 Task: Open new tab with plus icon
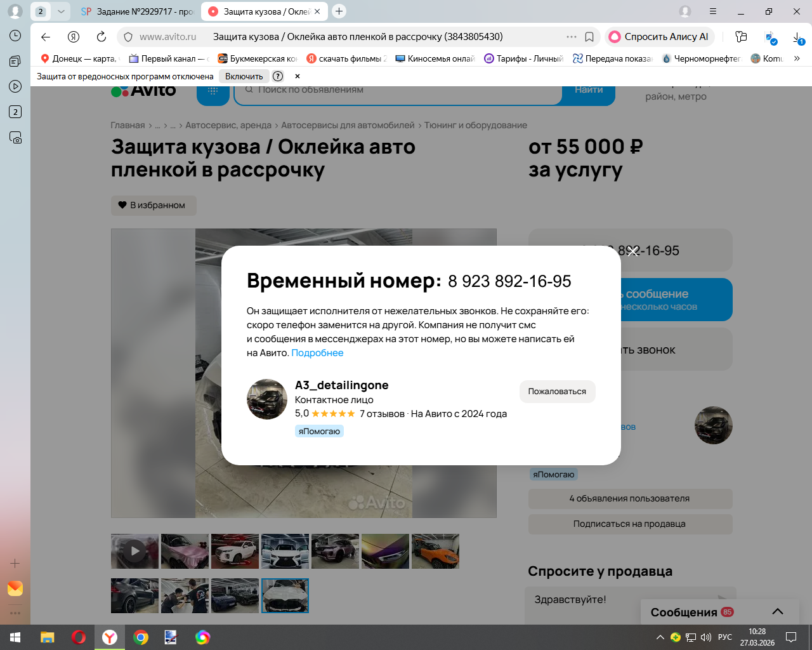(x=339, y=11)
